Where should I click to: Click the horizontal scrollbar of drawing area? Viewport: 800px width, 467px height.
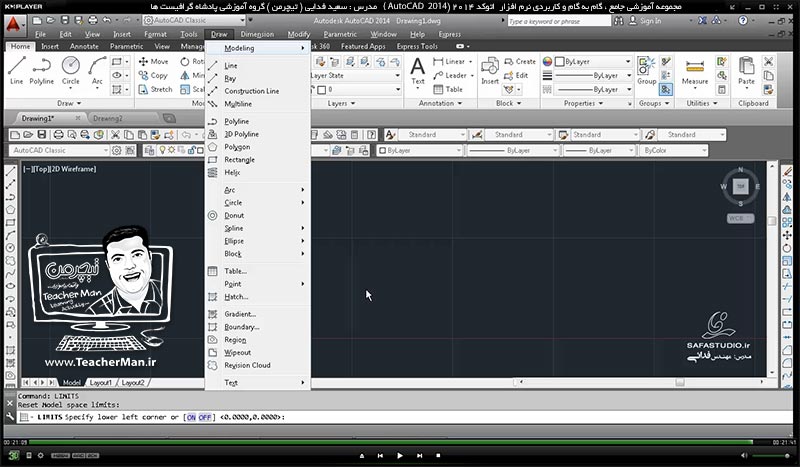point(641,382)
